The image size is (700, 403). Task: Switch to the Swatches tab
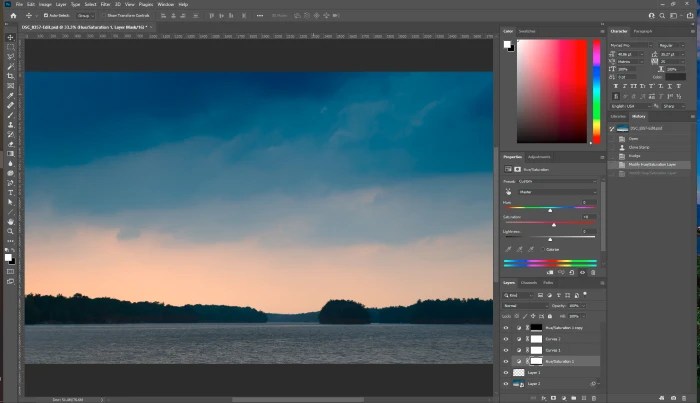pos(527,31)
